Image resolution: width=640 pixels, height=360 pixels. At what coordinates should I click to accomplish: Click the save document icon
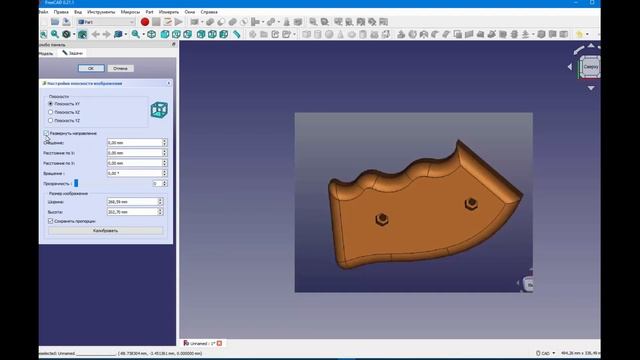click(66, 22)
